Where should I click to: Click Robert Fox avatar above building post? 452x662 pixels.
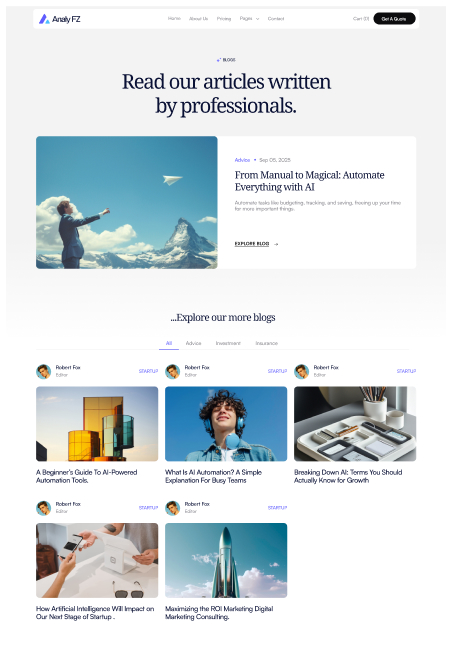tap(43, 372)
